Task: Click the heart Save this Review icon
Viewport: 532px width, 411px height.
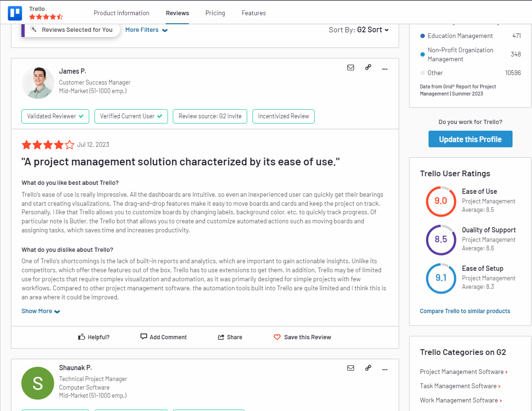Action: pos(277,337)
